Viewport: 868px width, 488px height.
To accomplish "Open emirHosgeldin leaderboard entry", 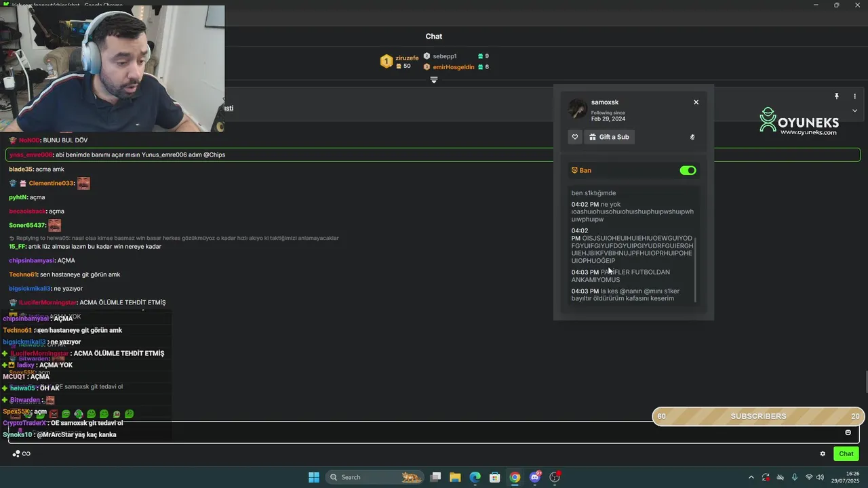I will pyautogui.click(x=454, y=67).
